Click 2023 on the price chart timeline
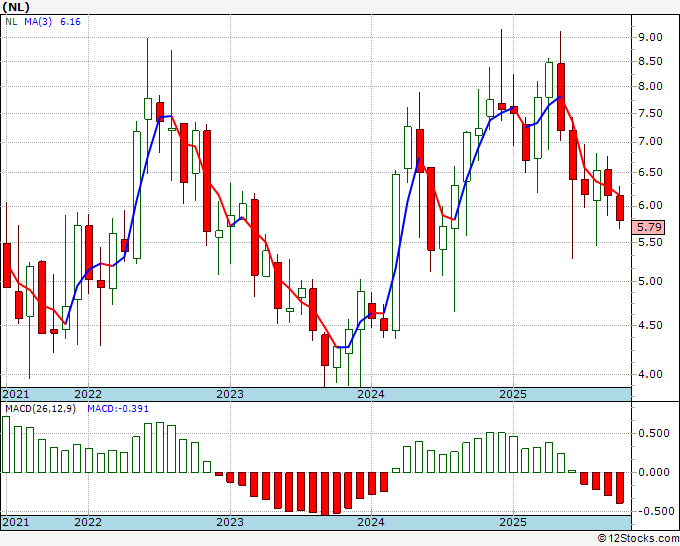This screenshot has height=546, width=680. click(230, 394)
